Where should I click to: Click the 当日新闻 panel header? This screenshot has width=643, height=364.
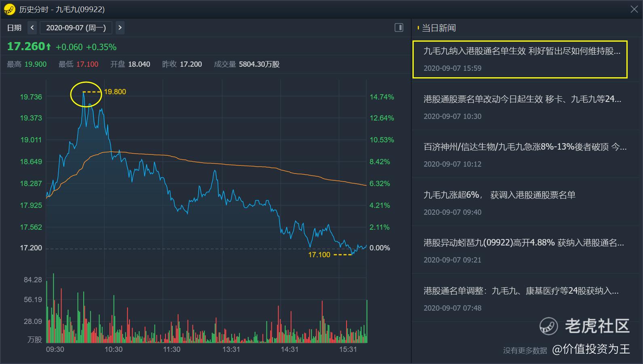438,28
